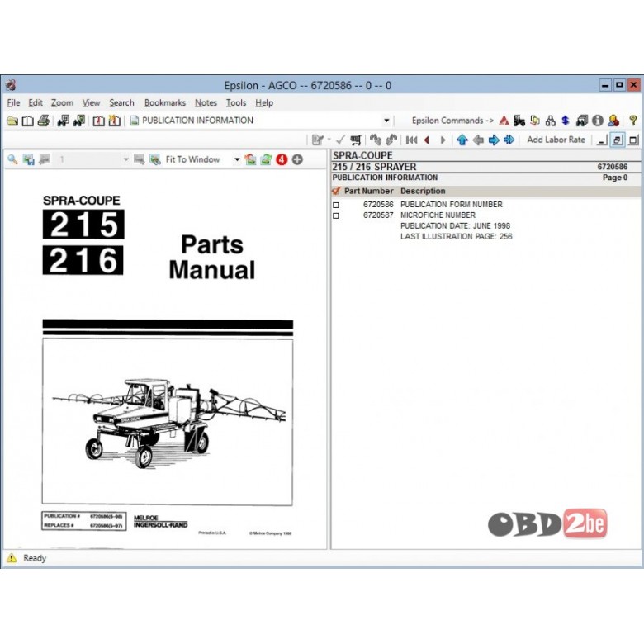Click the binoculars with pages icon

(x=581, y=121)
